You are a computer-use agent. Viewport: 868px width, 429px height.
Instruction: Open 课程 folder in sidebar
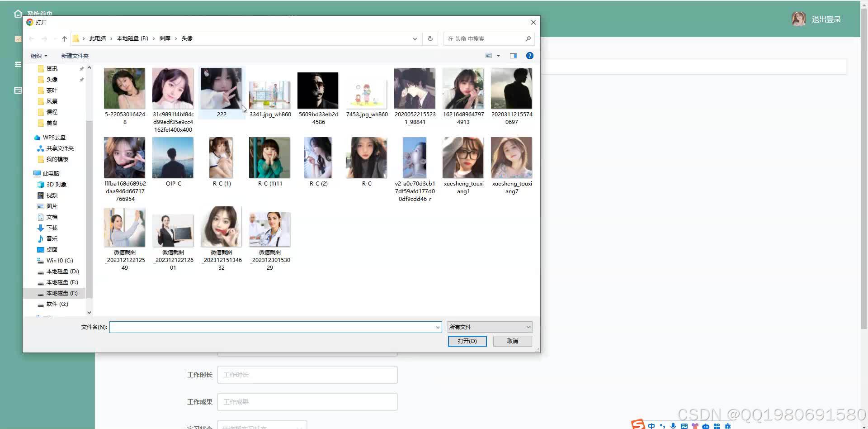(x=52, y=112)
